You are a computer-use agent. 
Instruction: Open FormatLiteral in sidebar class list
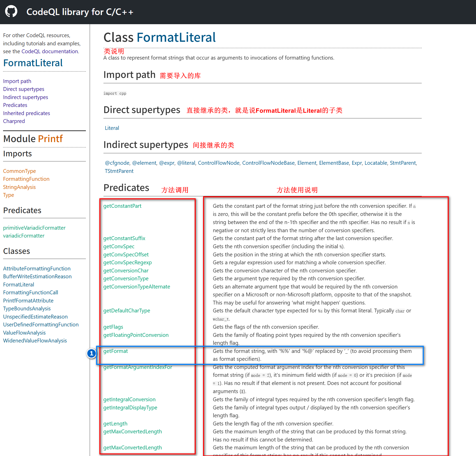click(19, 285)
